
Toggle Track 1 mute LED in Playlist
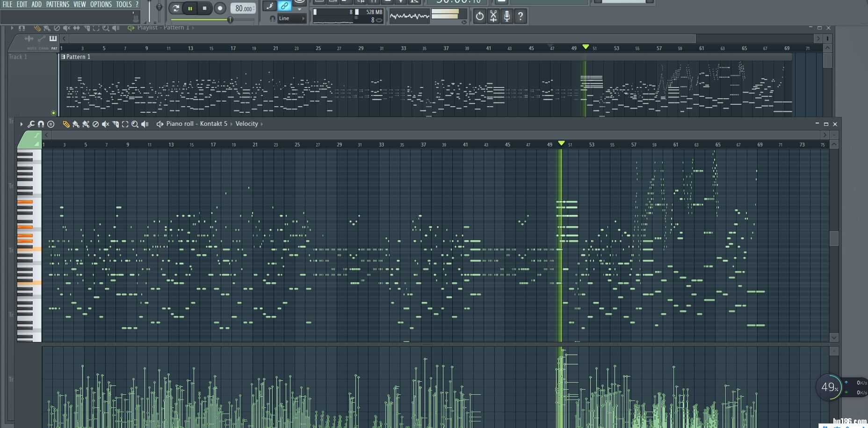pos(53,113)
